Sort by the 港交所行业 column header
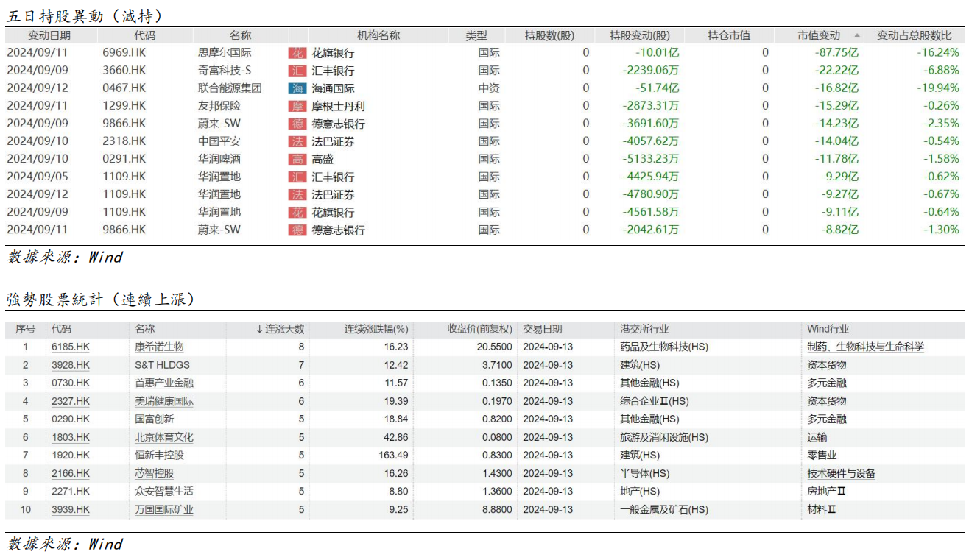The height and width of the screenshot is (560, 969). (x=645, y=329)
